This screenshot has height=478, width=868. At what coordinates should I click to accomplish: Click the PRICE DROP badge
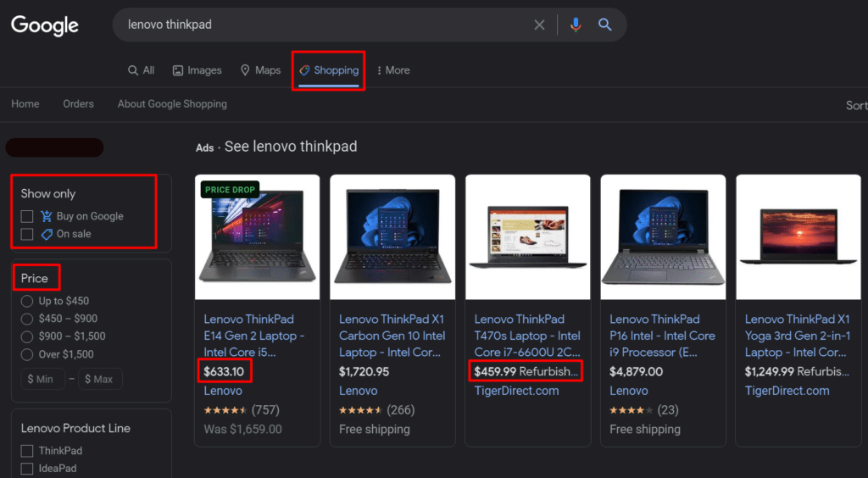pyautogui.click(x=230, y=190)
